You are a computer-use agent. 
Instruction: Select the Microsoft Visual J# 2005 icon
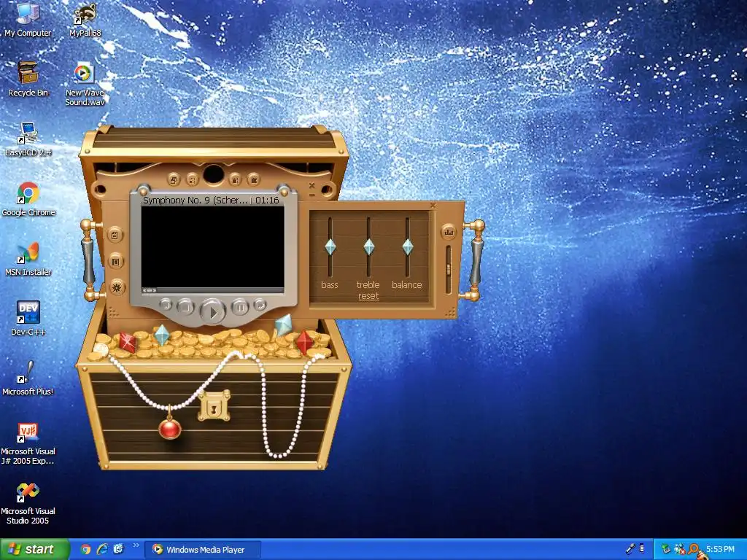point(28,444)
